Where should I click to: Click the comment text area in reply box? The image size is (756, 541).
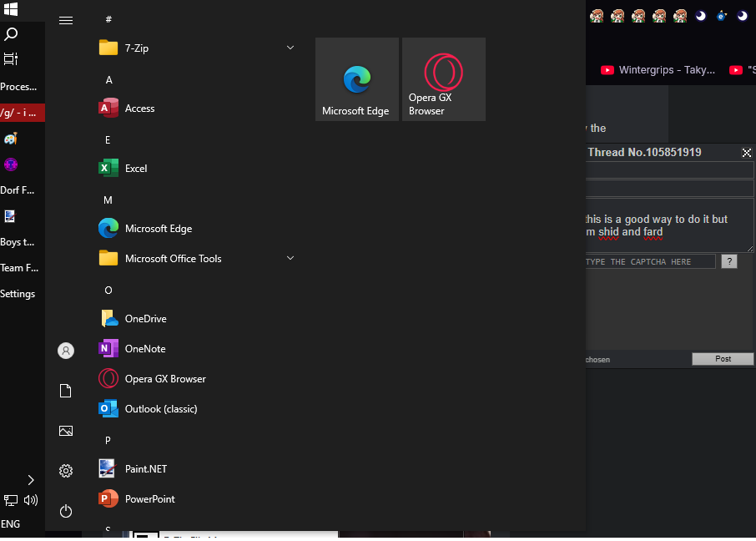tap(670, 225)
